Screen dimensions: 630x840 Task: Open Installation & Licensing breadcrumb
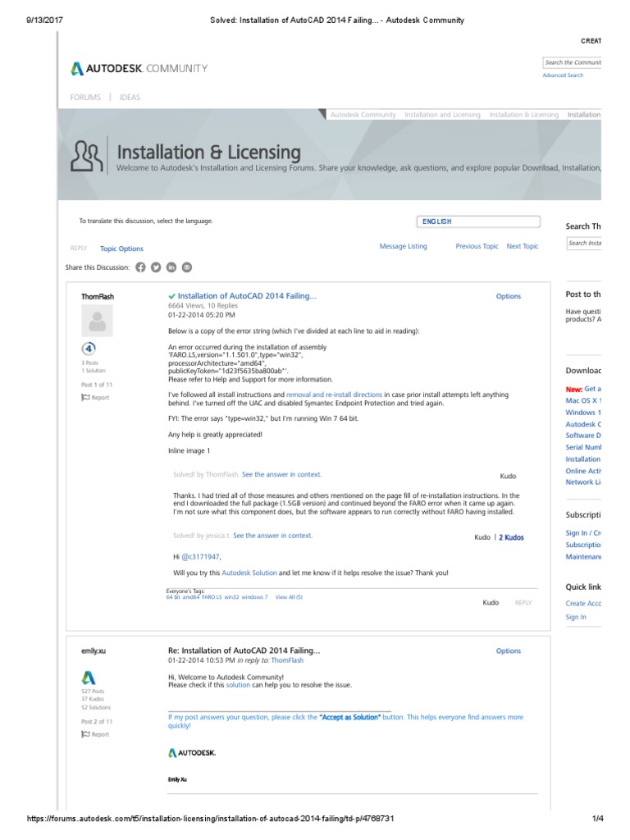click(524, 115)
